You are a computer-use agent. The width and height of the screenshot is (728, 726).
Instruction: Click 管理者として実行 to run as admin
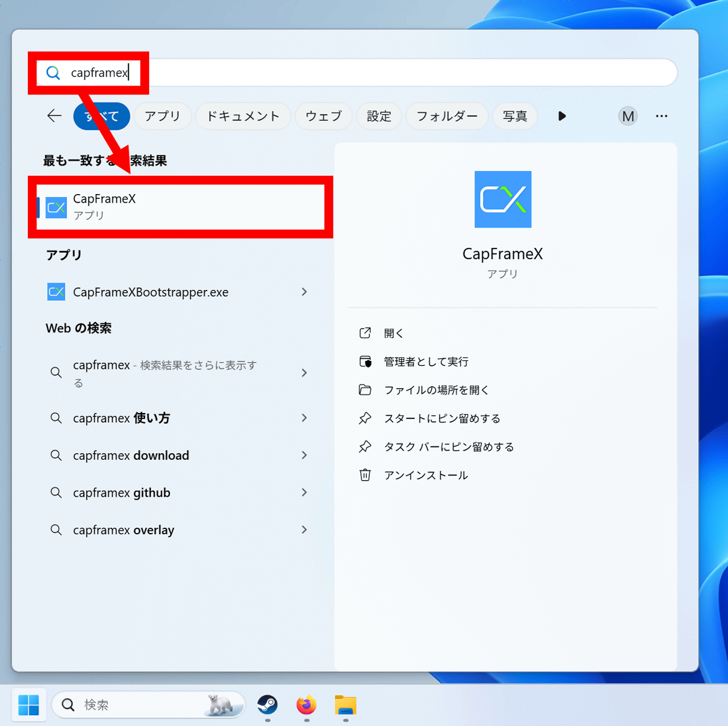[426, 362]
